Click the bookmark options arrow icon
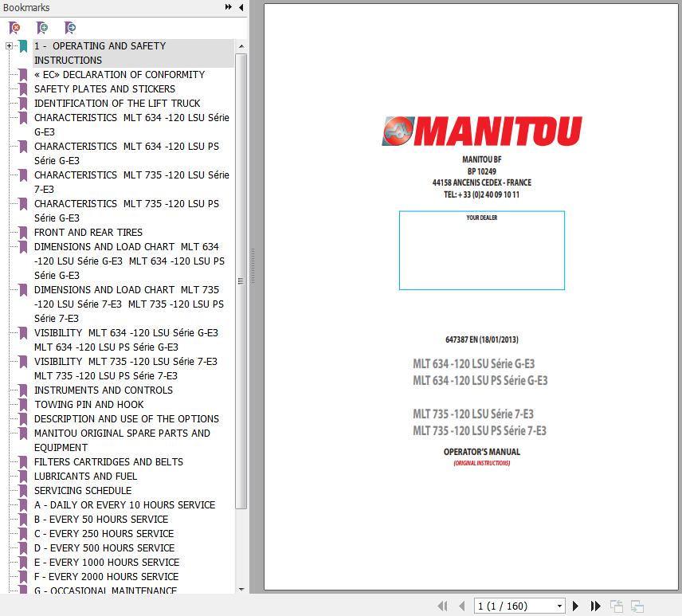Viewport: 682px width, 616px height. point(70,28)
